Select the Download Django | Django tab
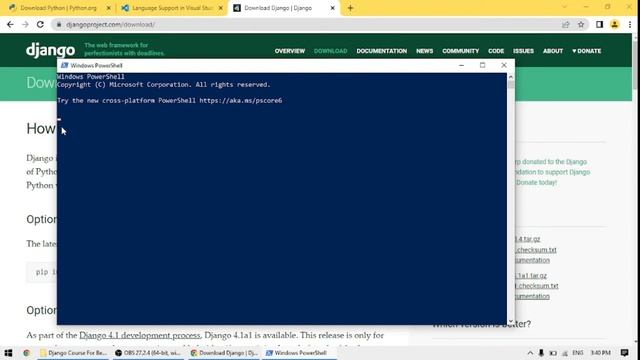The height and width of the screenshot is (360, 640). coord(284,8)
